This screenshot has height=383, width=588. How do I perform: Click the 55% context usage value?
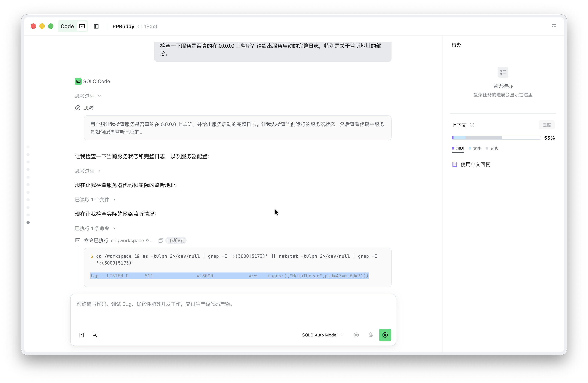[x=549, y=138]
